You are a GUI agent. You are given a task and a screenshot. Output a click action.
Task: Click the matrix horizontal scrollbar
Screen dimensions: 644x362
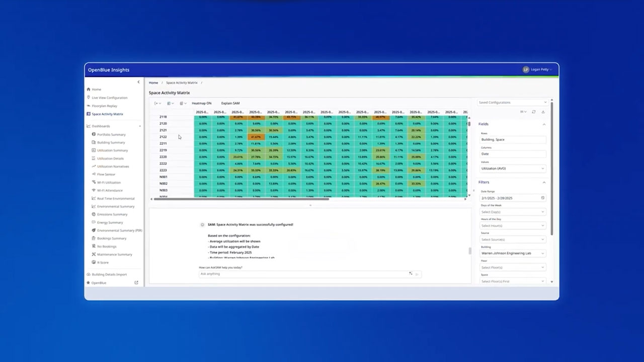coord(241,199)
